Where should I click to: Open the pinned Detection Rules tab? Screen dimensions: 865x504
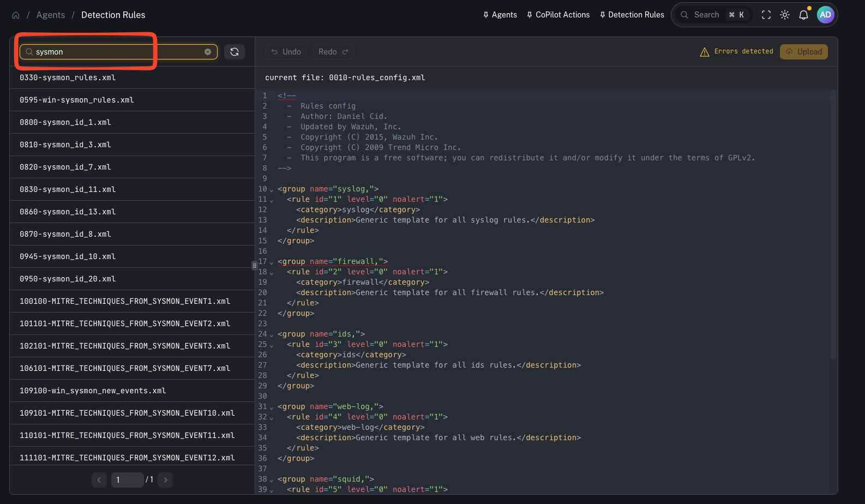[x=632, y=15]
